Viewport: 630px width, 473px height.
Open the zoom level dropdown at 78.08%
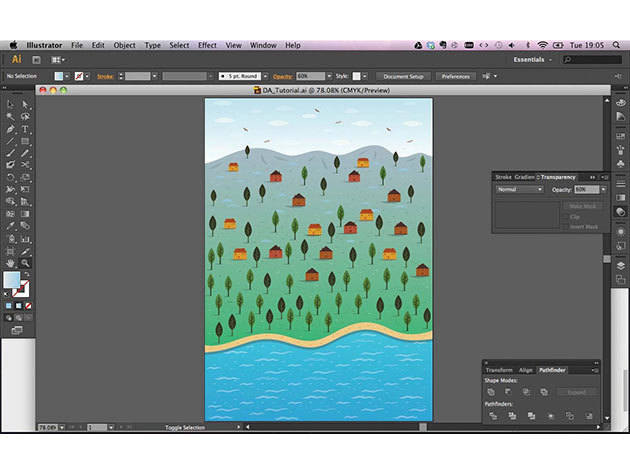[62, 427]
